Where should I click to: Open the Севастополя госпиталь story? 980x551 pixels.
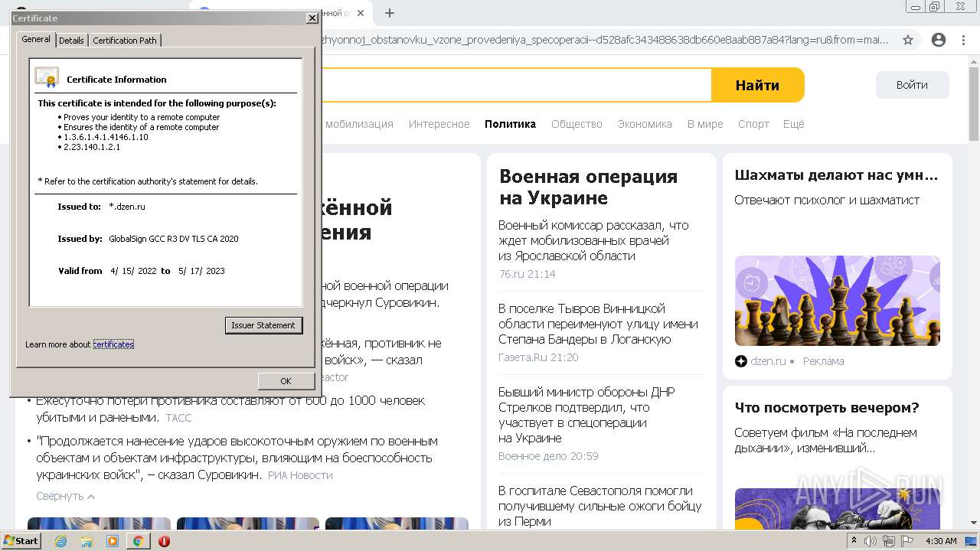pos(599,506)
